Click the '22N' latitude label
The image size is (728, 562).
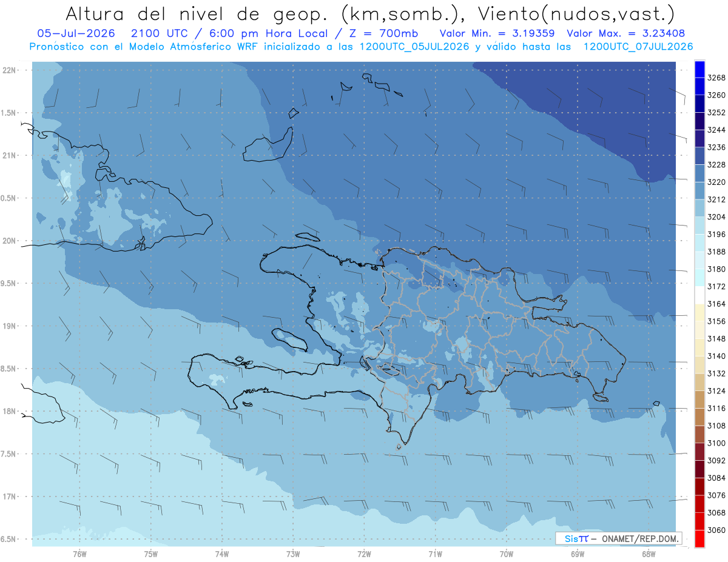pyautogui.click(x=10, y=70)
